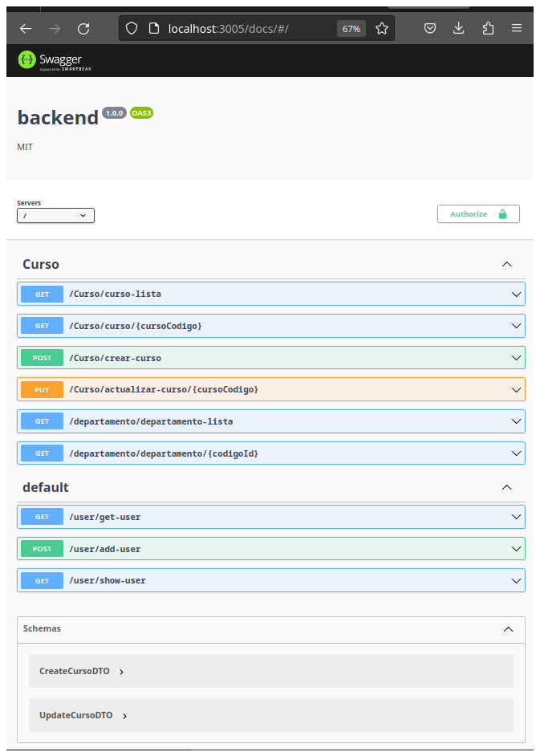Image resolution: width=536 pixels, height=756 pixels.
Task: Click the 67% zoom level indicator
Action: (351, 29)
